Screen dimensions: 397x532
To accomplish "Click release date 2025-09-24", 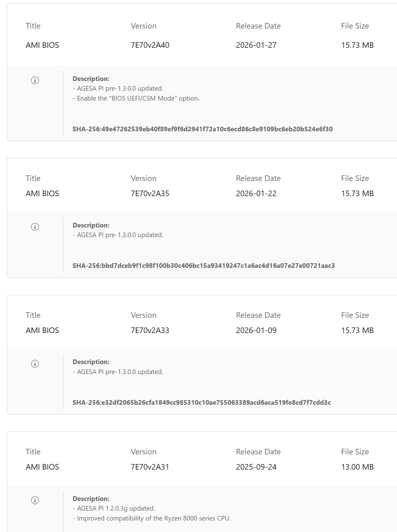I will [256, 467].
